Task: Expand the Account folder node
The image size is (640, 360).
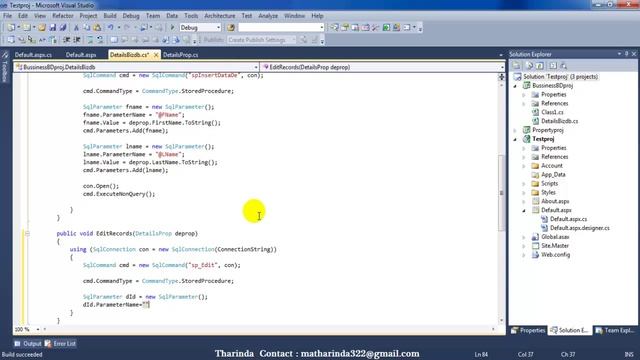Action: click(x=524, y=166)
